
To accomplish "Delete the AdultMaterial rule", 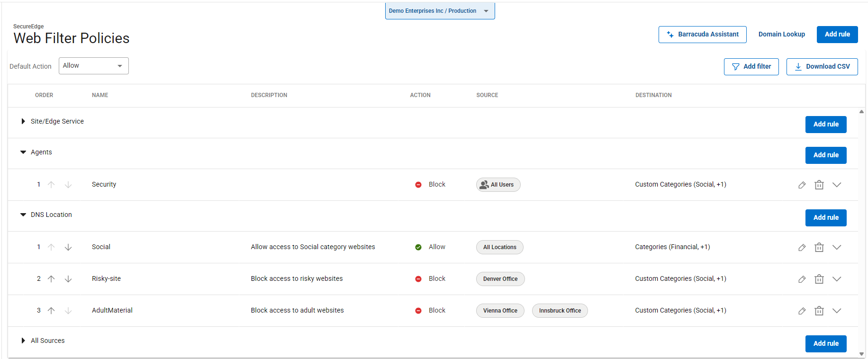I will (x=819, y=311).
